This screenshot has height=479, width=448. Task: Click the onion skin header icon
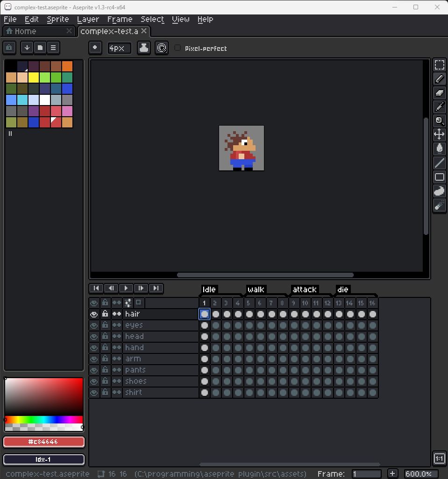point(138,303)
